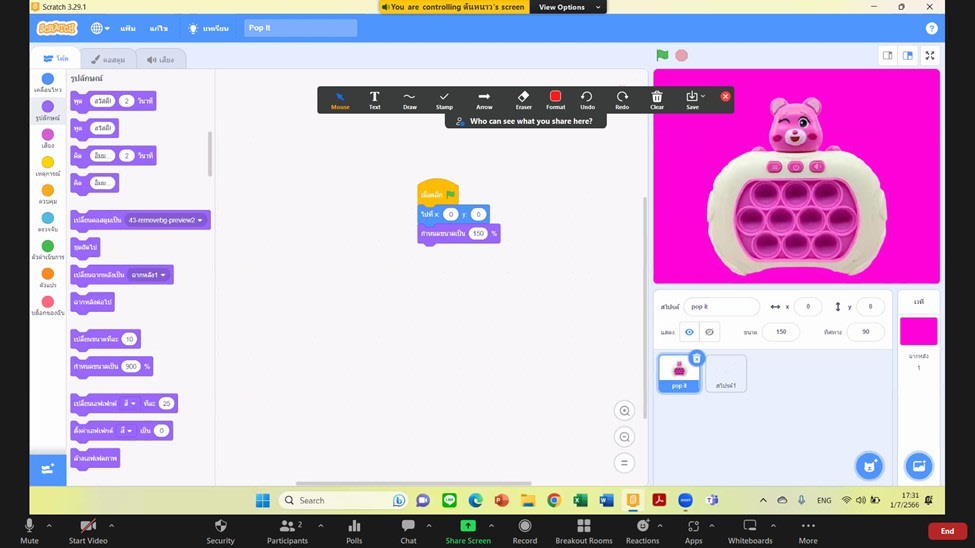Image resolution: width=975 pixels, height=548 pixels.
Task: Click the Redo annotation button
Action: click(x=622, y=100)
